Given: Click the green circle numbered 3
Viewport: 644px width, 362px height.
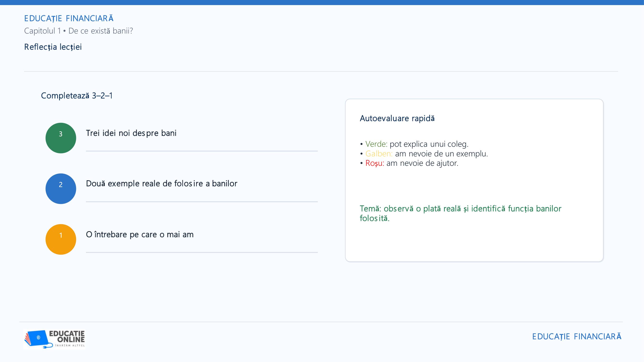Looking at the screenshot, I should pyautogui.click(x=61, y=138).
